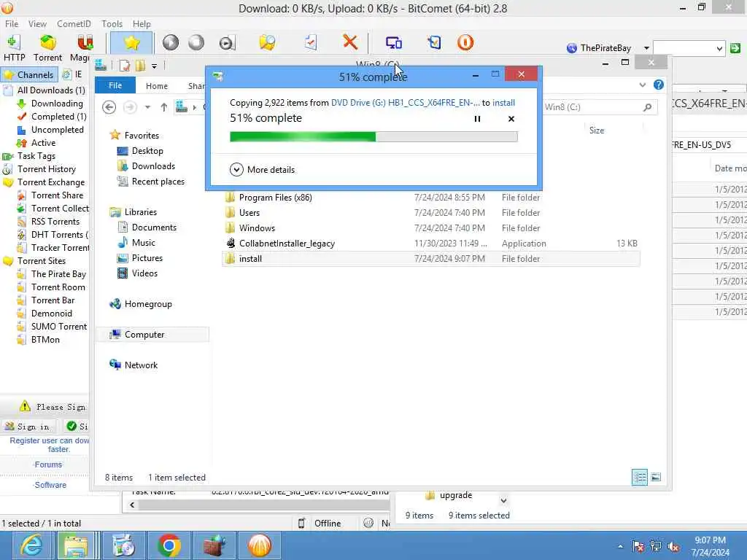
Task: Click the Explorer Up one level arrow
Action: point(164,107)
